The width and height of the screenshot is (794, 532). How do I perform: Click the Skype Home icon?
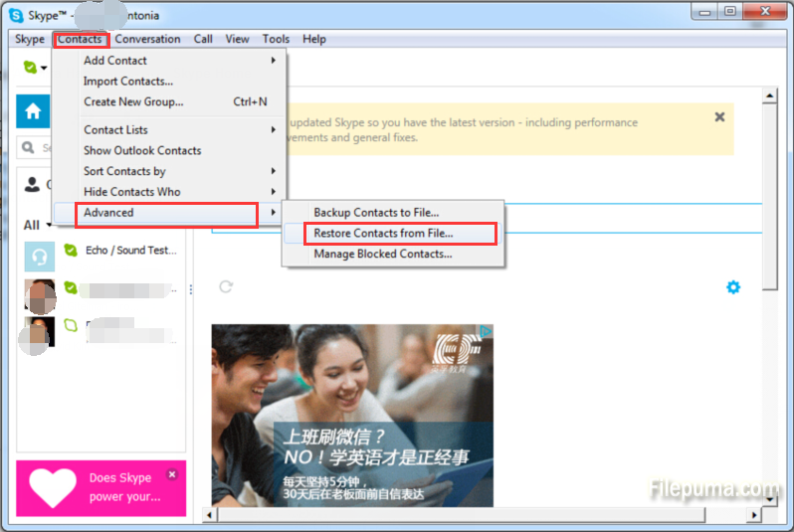click(32, 110)
